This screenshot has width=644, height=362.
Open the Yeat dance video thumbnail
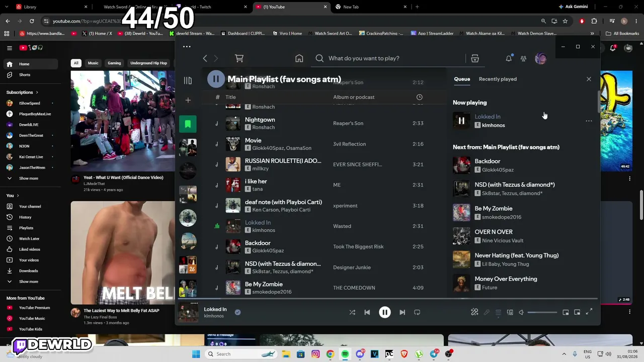[x=123, y=121]
